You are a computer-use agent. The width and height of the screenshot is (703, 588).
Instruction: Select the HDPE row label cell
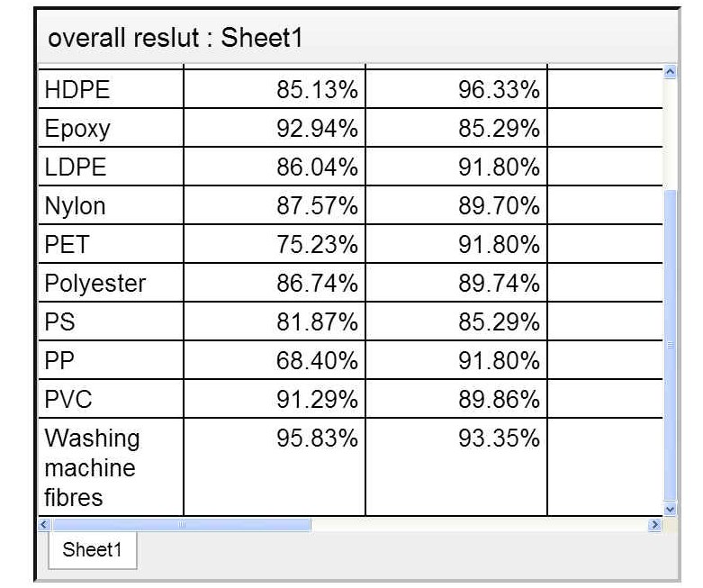(x=111, y=89)
